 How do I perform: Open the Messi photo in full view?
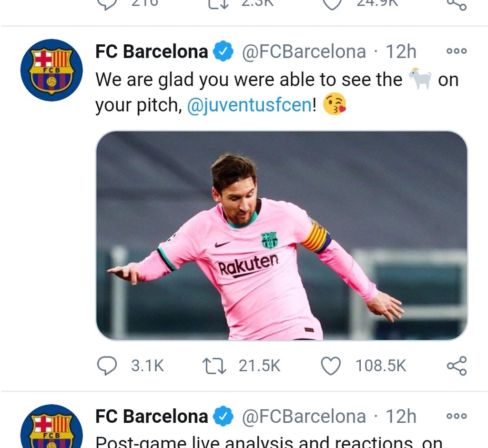coord(281,236)
